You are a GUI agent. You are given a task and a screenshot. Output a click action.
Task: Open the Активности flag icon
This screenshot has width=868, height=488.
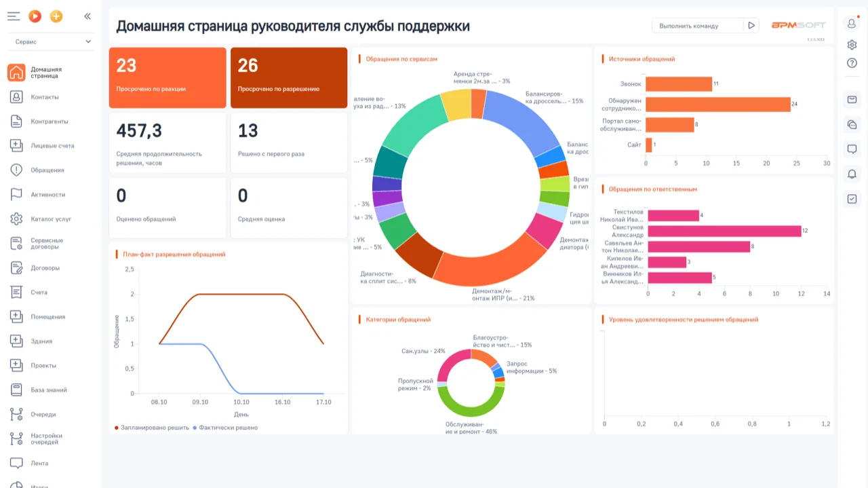[x=17, y=195]
